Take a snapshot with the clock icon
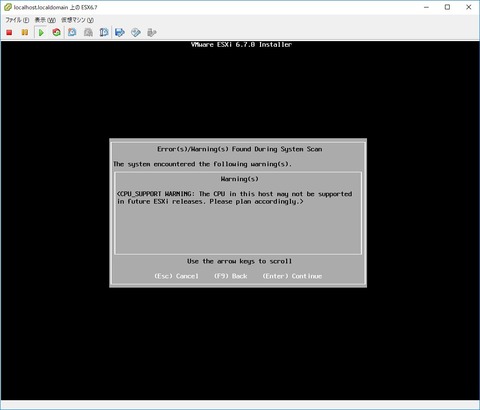 click(72, 32)
